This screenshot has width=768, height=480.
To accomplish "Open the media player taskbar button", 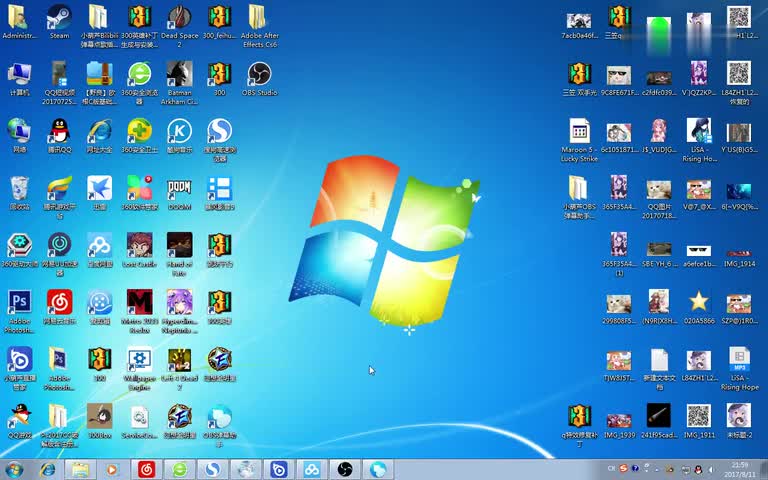I will 112,470.
